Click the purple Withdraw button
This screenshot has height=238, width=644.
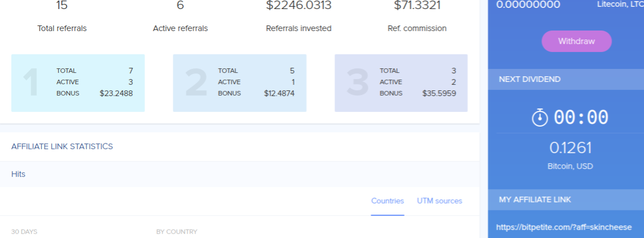[577, 41]
